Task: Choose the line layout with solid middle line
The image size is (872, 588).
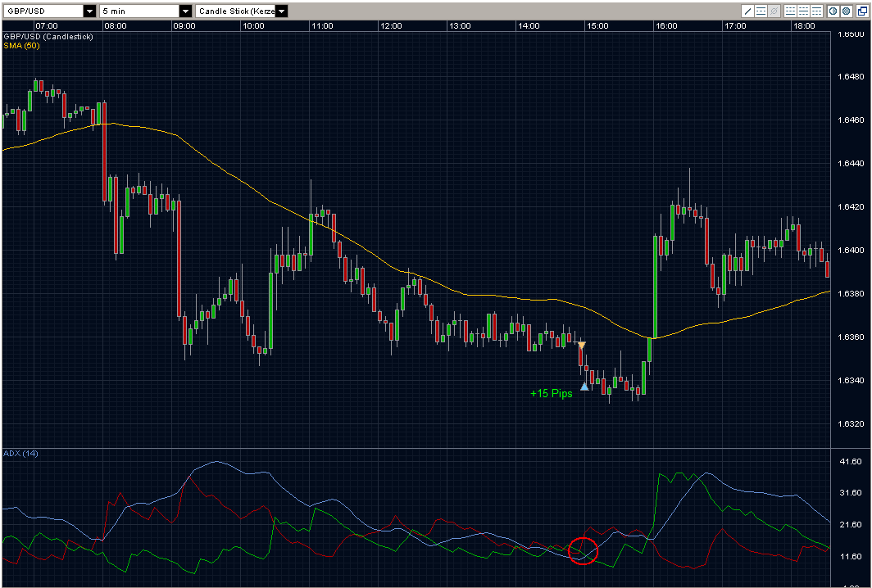Action: [804, 11]
